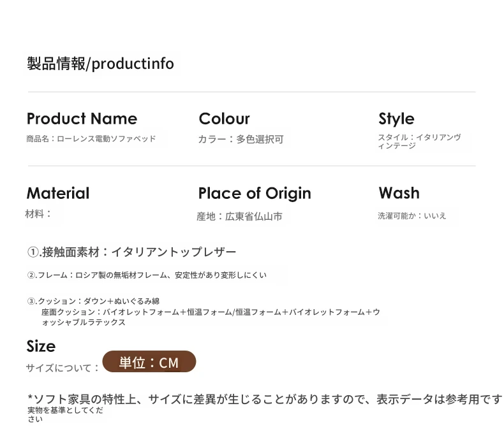Click the フレーム Russian solid wood frame line
Screen dimensions: 504x443
pos(147,275)
